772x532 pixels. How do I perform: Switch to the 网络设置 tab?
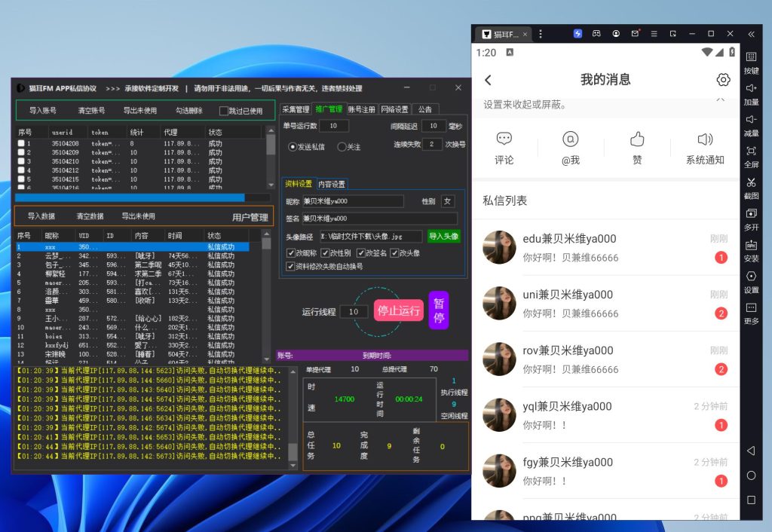click(394, 109)
